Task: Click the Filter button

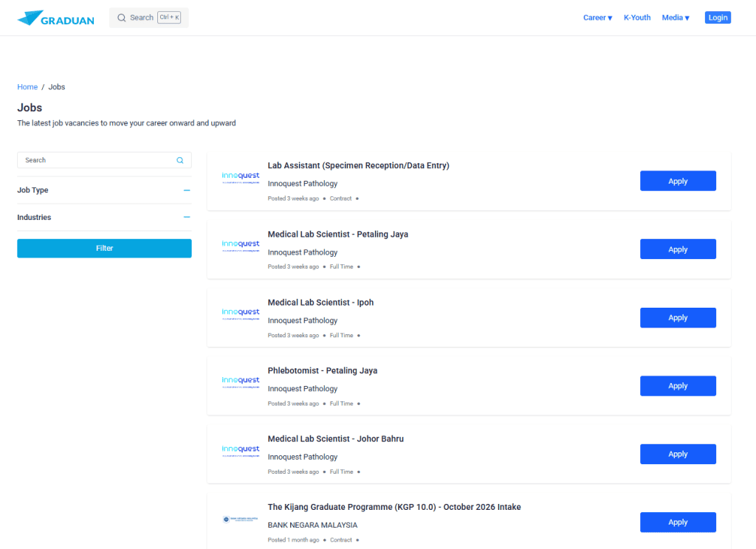Action: [x=104, y=248]
